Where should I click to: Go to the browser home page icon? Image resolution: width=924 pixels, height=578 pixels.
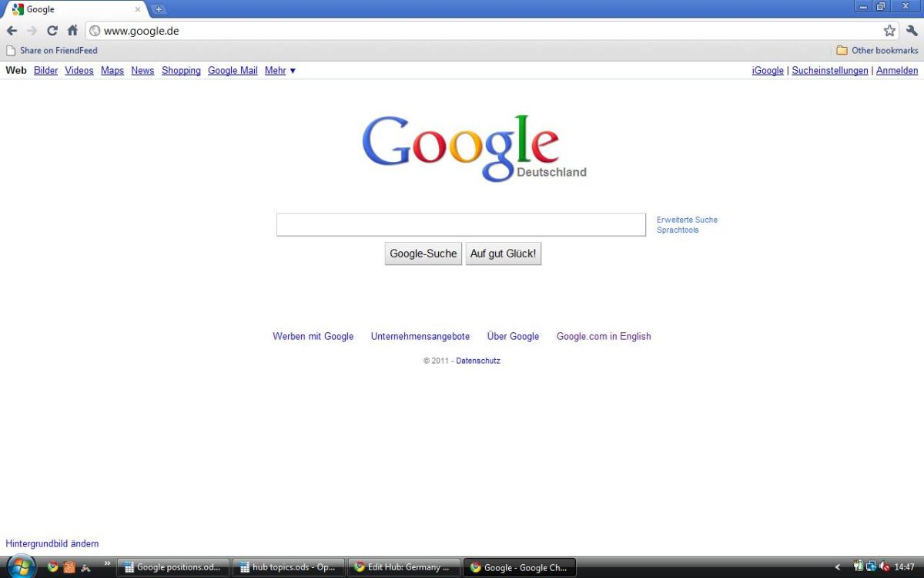(x=72, y=31)
